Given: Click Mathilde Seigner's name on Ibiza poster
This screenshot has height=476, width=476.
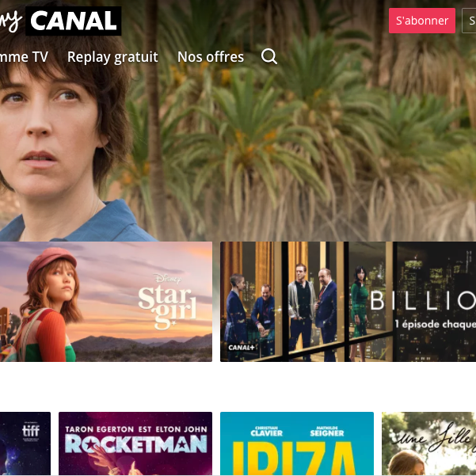Looking at the screenshot, I should (327, 432).
